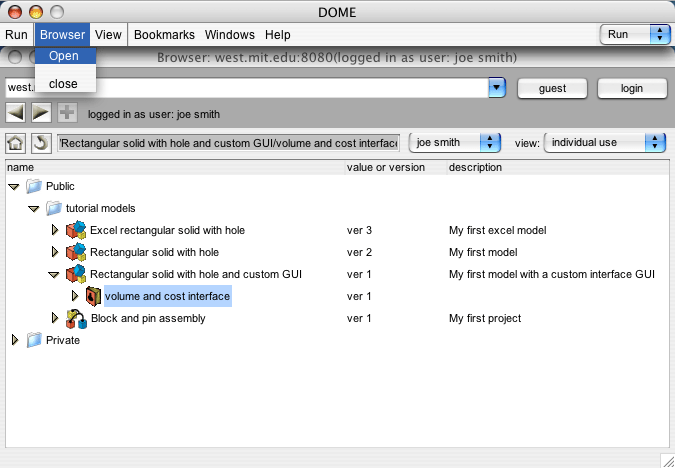The width and height of the screenshot is (675, 468).
Task: Click the Browser menu
Action: (62, 34)
